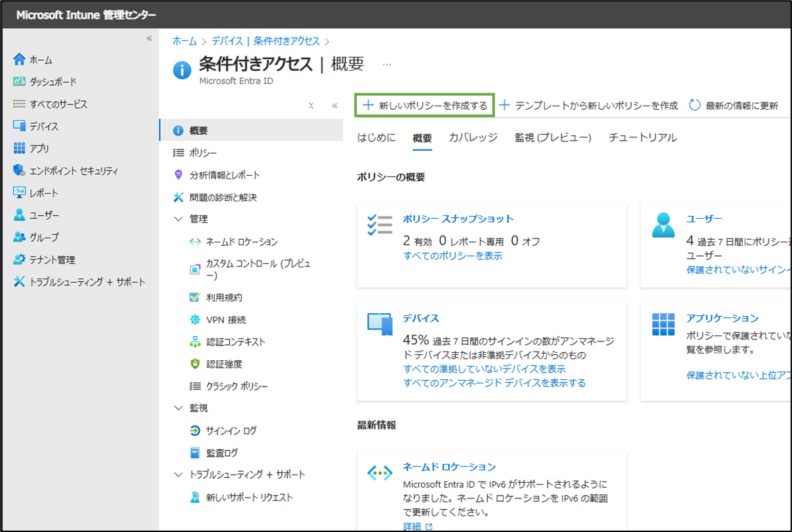Collapse the resource menu pane
The image size is (792, 532).
pos(335,106)
